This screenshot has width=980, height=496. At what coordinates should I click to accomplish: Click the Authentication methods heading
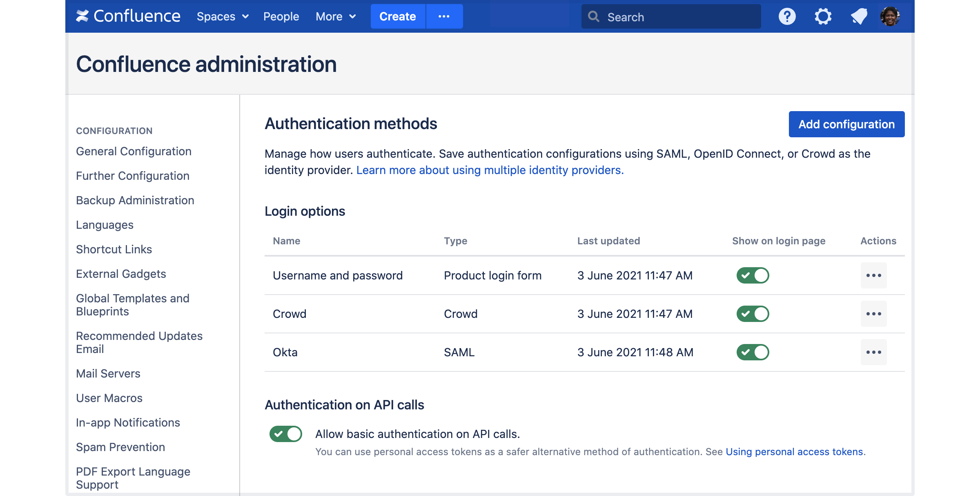coord(351,124)
